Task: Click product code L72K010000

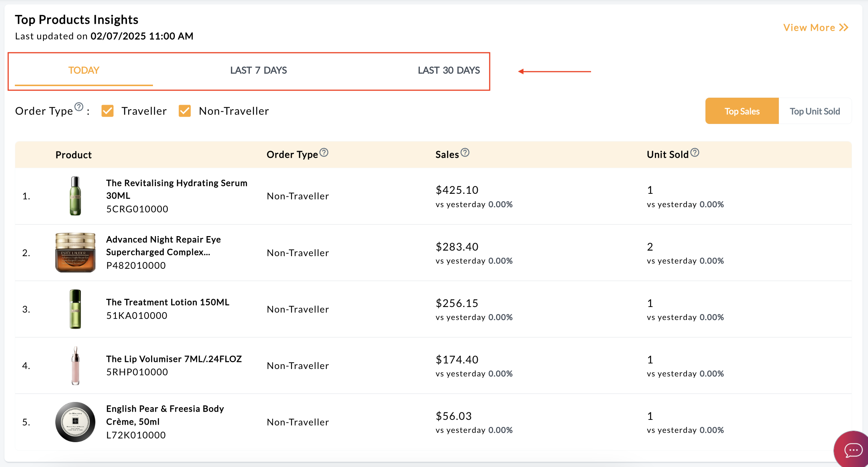Action: (x=136, y=435)
